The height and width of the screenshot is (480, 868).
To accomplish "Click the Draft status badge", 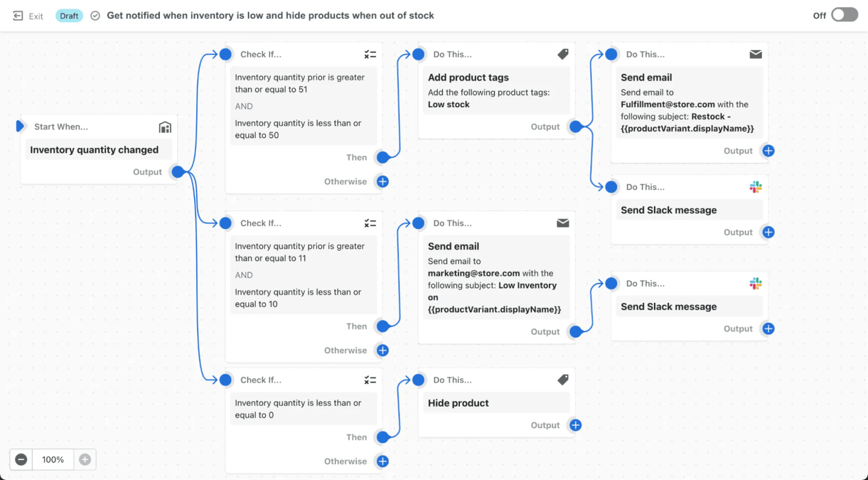I will coord(69,15).
